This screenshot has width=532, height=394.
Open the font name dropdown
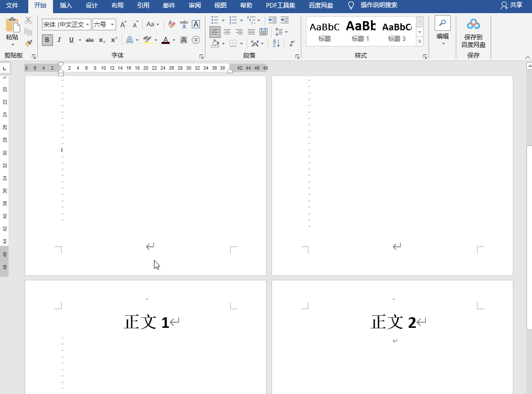[88, 24]
